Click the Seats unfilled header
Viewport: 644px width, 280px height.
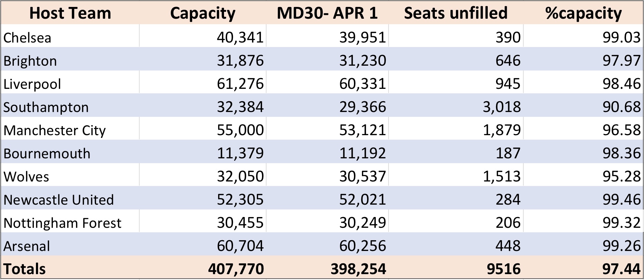click(x=456, y=13)
